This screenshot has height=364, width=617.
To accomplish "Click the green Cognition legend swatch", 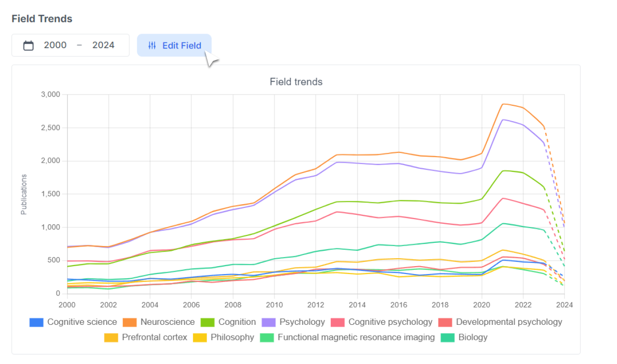I will point(208,322).
